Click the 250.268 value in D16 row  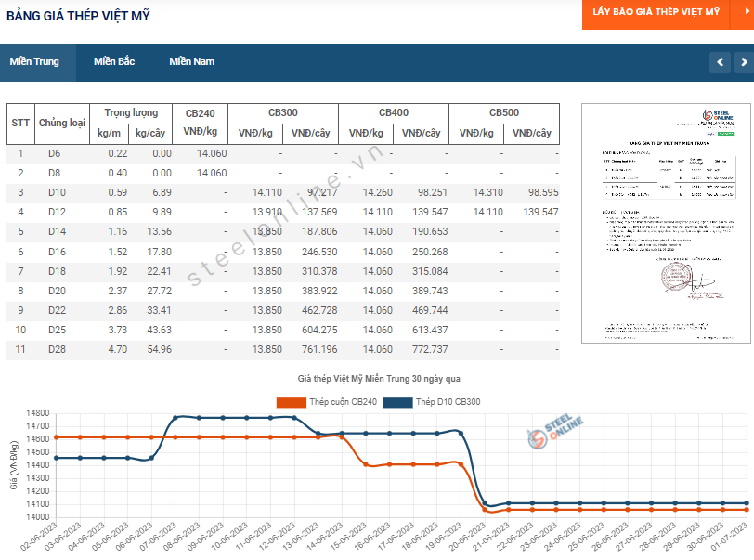coord(430,252)
